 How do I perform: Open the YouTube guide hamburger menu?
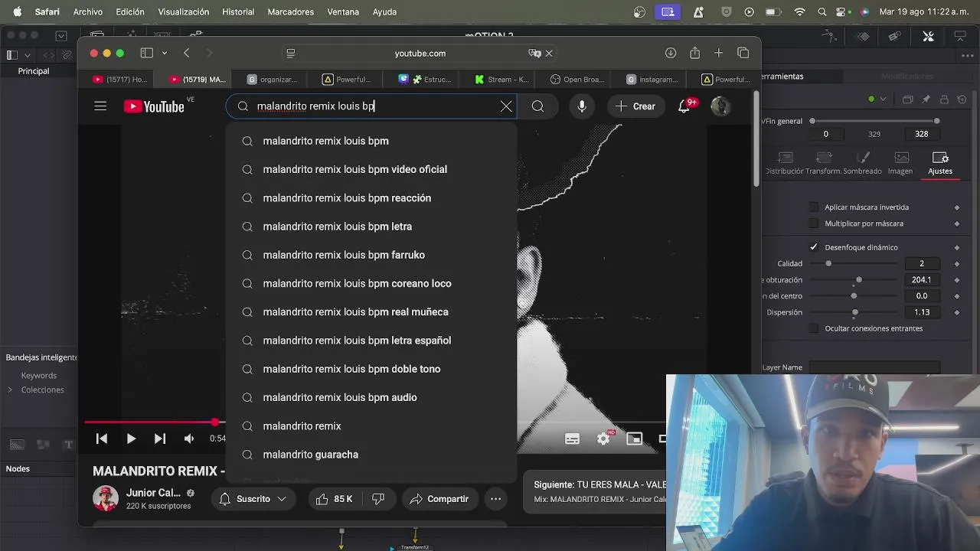(x=100, y=106)
